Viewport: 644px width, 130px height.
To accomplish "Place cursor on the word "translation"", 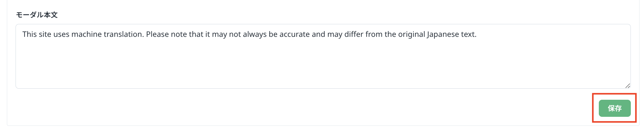I will [x=124, y=34].
